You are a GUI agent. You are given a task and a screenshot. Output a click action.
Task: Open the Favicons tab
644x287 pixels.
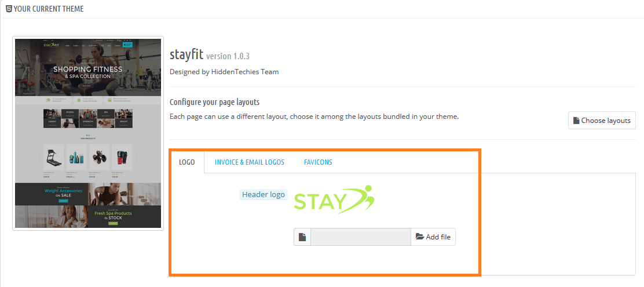point(318,162)
